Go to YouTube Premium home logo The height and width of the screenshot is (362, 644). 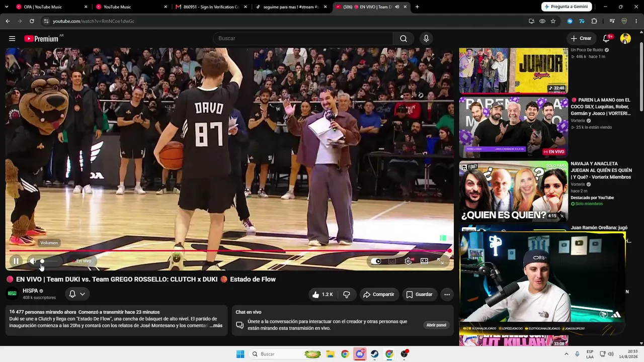point(41,39)
